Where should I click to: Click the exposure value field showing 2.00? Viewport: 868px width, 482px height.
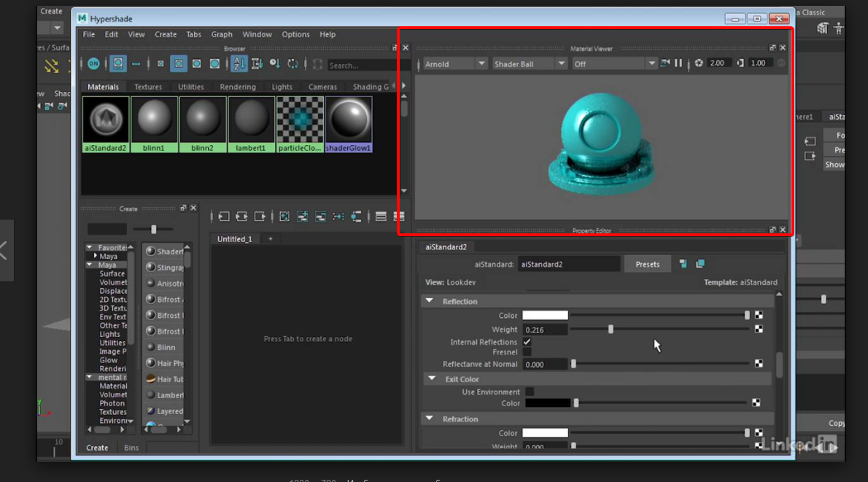(719, 63)
